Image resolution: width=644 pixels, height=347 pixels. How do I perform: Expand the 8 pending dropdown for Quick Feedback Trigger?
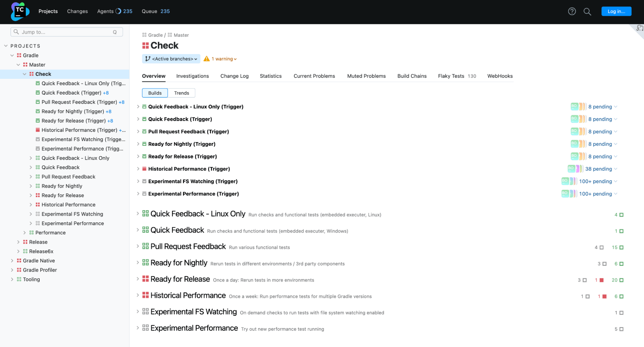pos(616,119)
